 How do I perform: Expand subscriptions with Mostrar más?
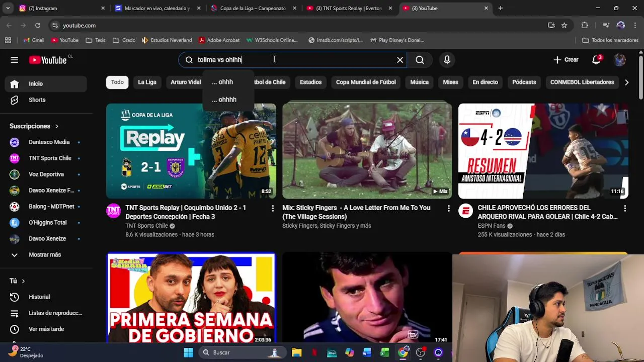coord(46,255)
